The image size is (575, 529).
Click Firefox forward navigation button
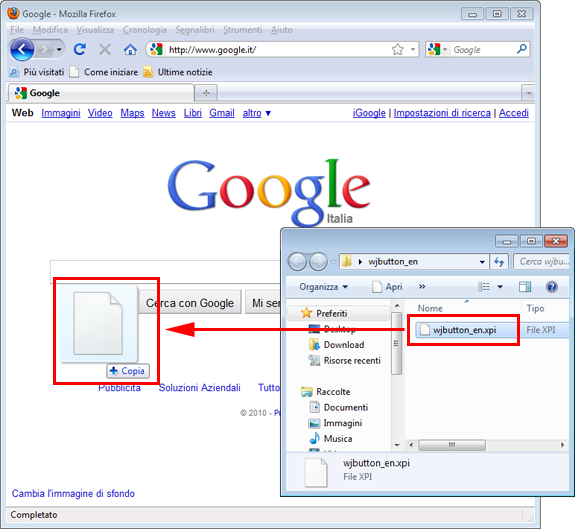point(45,49)
